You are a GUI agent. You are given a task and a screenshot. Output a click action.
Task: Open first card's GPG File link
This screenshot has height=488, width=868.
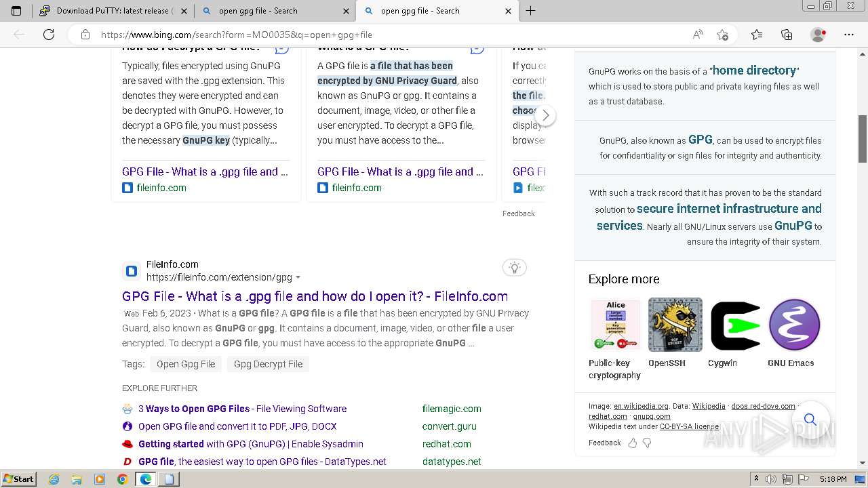click(205, 171)
